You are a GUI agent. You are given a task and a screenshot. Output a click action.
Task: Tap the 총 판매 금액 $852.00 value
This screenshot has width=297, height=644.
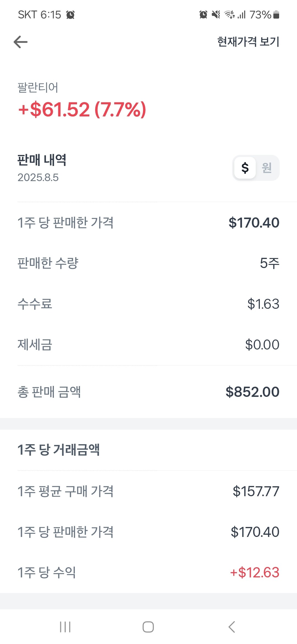pyautogui.click(x=252, y=392)
